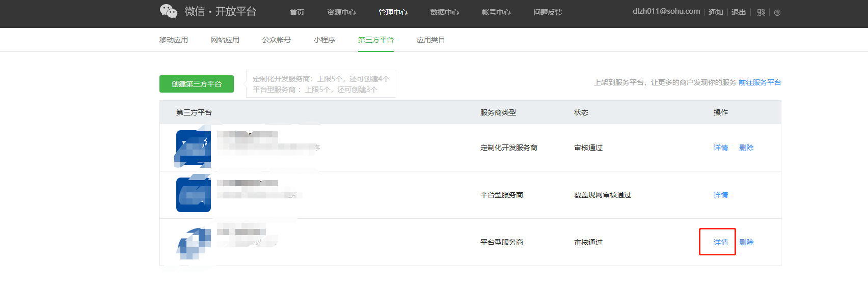
Task: Click the WeChat logo icon
Action: coord(169,11)
